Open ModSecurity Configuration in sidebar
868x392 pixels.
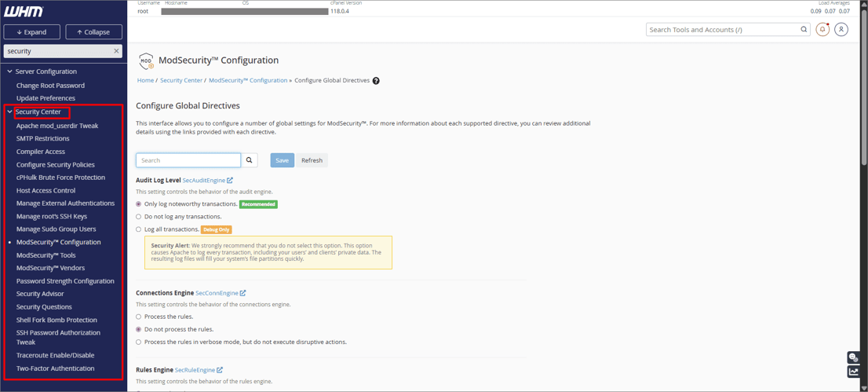[x=59, y=242]
